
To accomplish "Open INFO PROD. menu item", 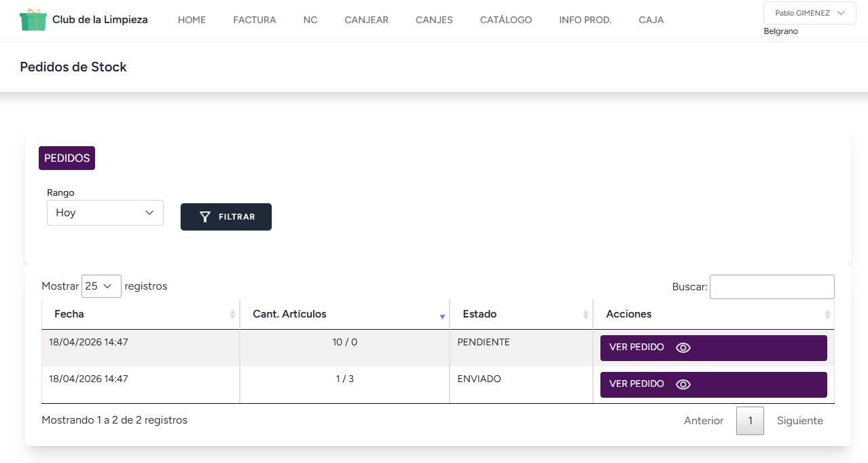I will click(585, 20).
